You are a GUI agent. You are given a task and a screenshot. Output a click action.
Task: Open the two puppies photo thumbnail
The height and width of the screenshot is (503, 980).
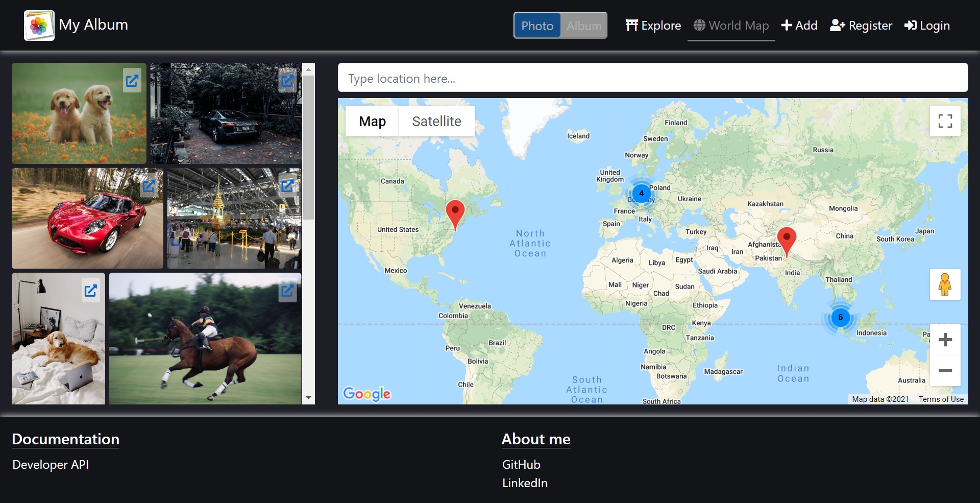coord(79,113)
